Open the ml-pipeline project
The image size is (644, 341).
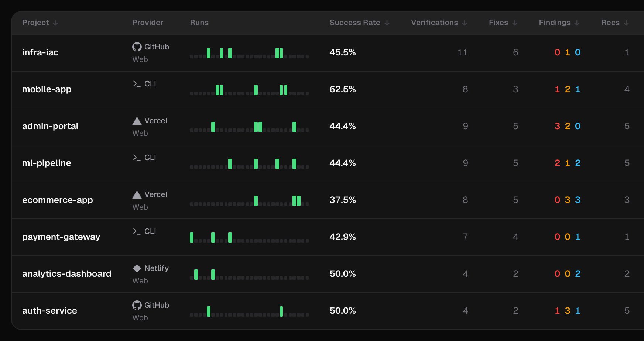pyautogui.click(x=47, y=163)
